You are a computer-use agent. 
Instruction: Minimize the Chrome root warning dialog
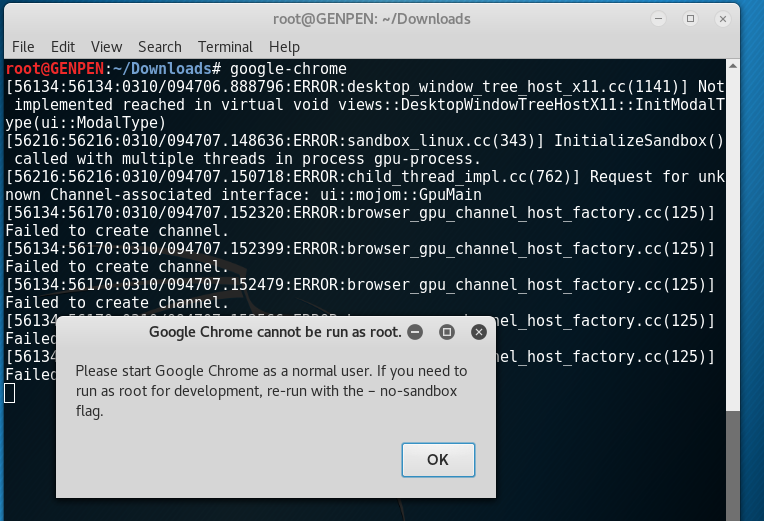[x=415, y=332]
